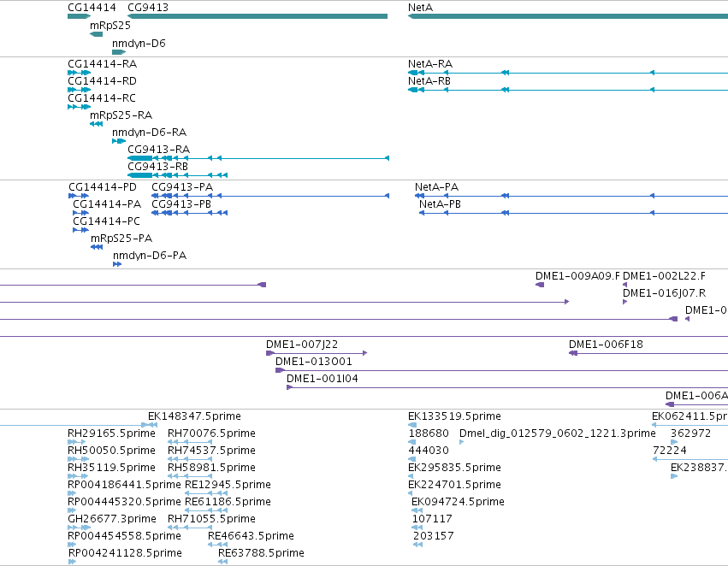Select clone DME1-009A09.F
Screen dimensions: 728x566
[577, 276]
